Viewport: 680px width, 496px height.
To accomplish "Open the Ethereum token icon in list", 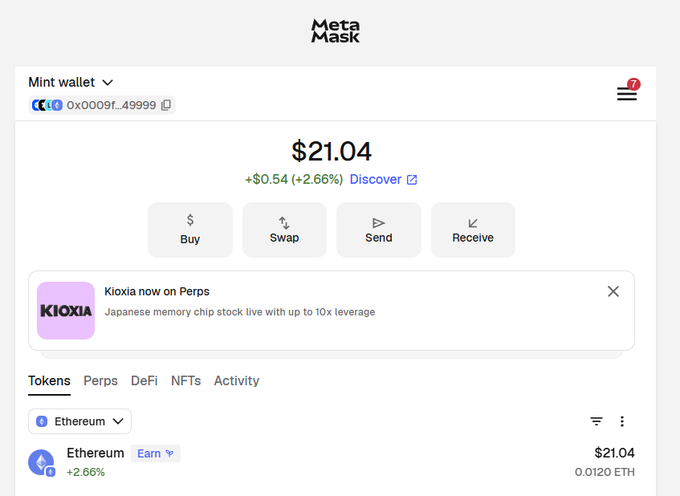I will click(42, 462).
